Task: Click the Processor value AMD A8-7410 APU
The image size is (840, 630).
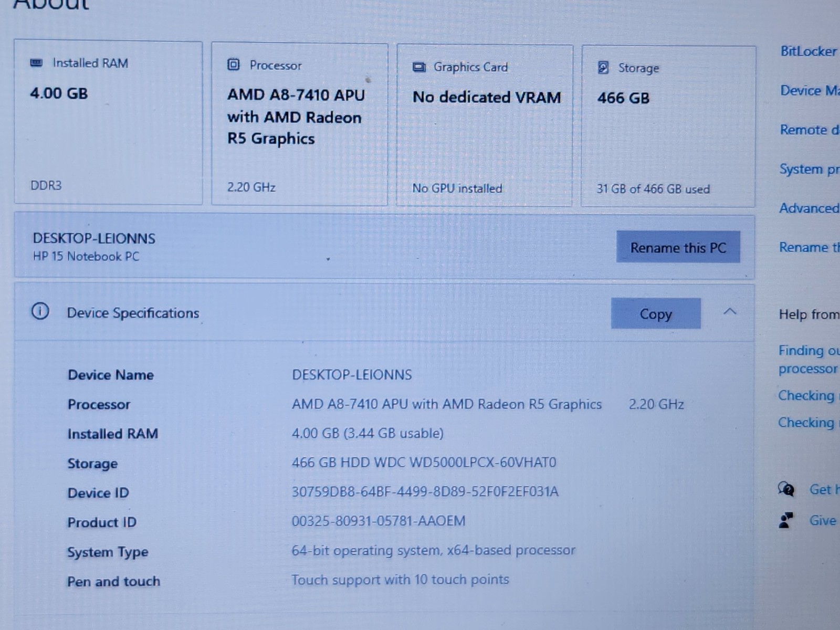Action: [447, 404]
